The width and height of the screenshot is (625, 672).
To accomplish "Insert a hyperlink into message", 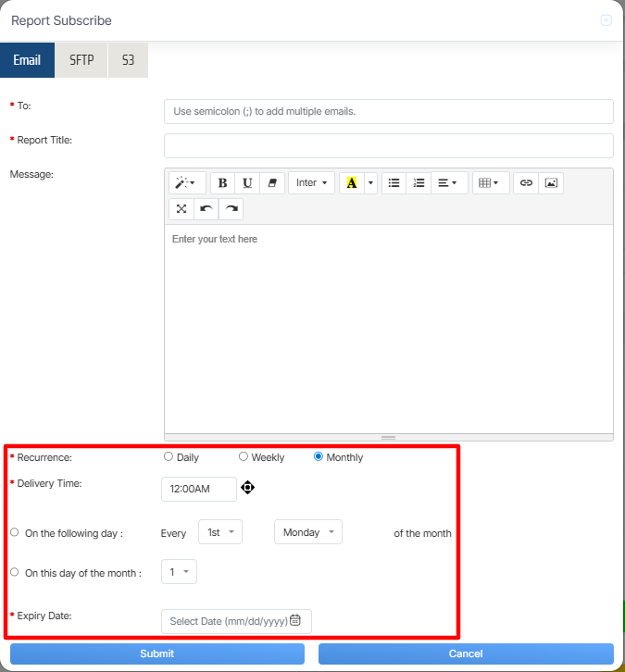I will [x=526, y=183].
